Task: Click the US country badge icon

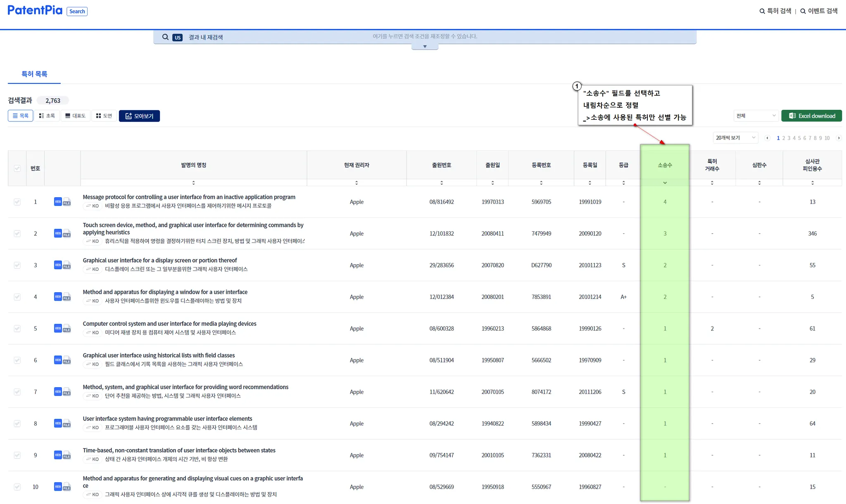Action: [178, 38]
